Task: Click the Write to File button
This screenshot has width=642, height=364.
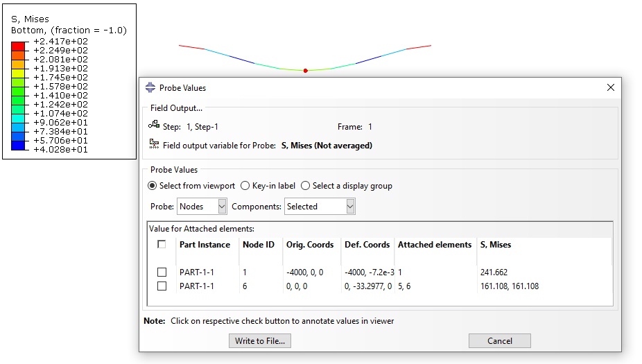Action: click(260, 340)
